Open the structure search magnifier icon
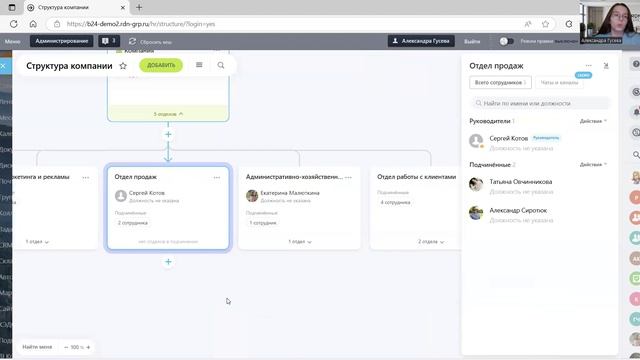The image size is (640, 360). [221, 65]
